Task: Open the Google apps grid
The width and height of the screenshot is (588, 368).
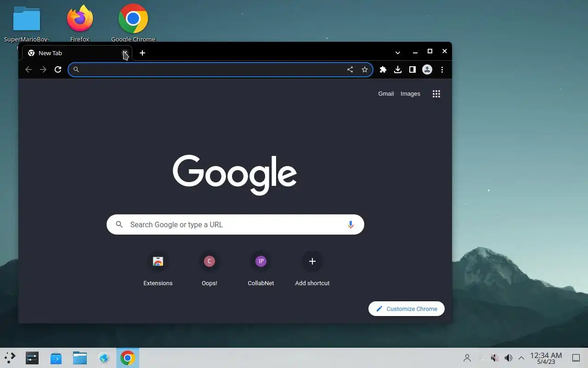Action: pos(436,94)
